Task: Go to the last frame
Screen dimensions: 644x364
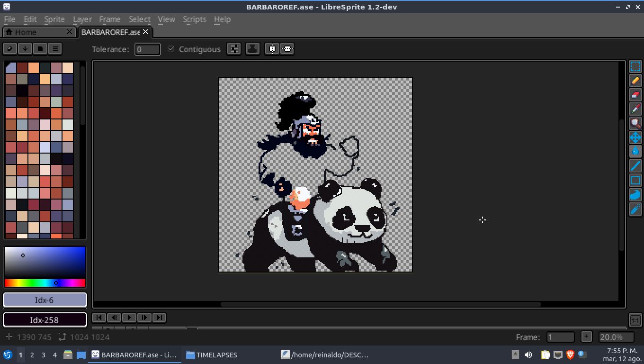Action: pyautogui.click(x=159, y=318)
